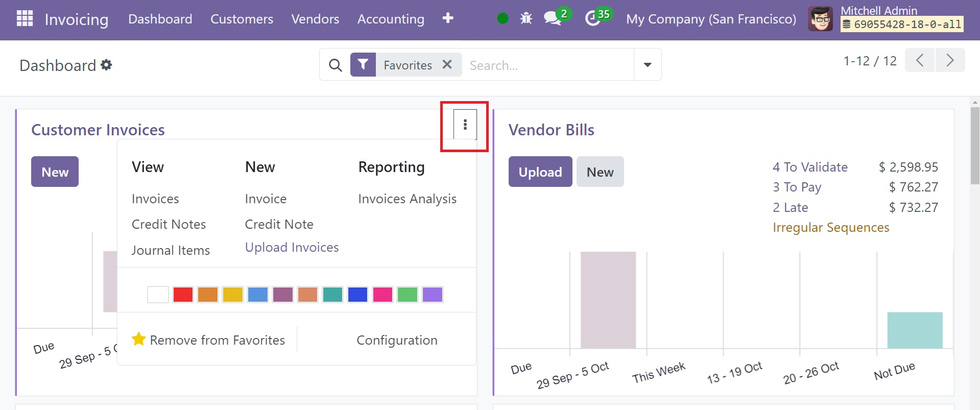This screenshot has height=410, width=980.
Task: Open Configuration in the card menu
Action: pyautogui.click(x=397, y=340)
